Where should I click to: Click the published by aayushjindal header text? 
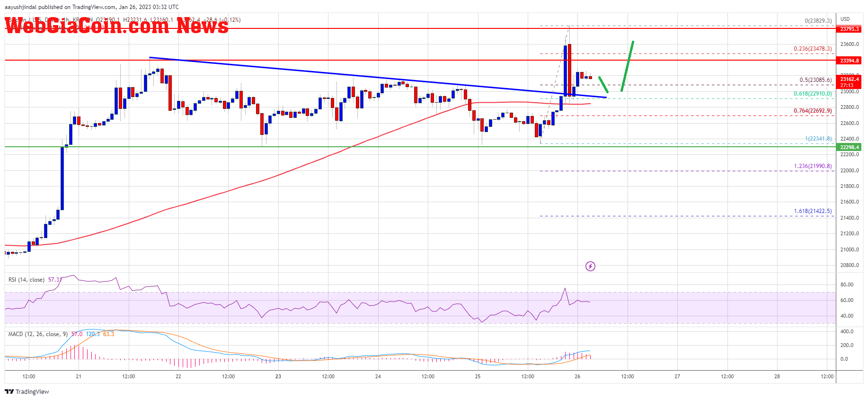coord(92,7)
